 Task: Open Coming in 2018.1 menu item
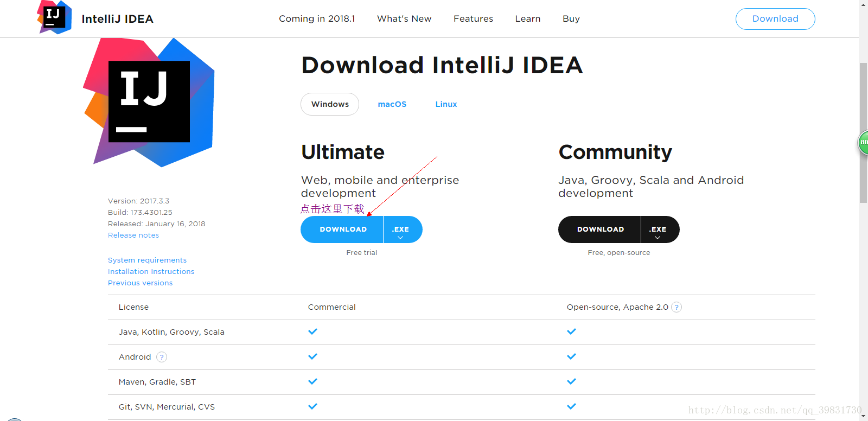(x=317, y=18)
